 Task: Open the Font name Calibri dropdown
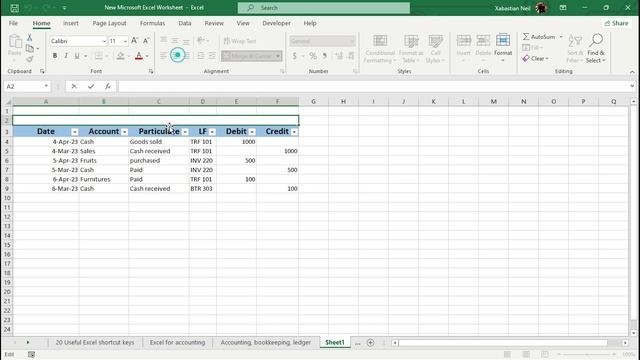tap(104, 41)
